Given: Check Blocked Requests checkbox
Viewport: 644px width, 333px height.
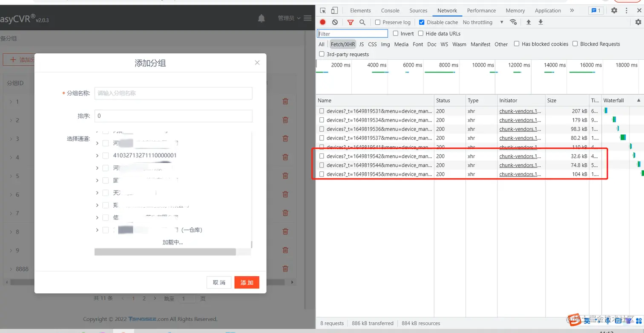Looking at the screenshot, I should [575, 43].
